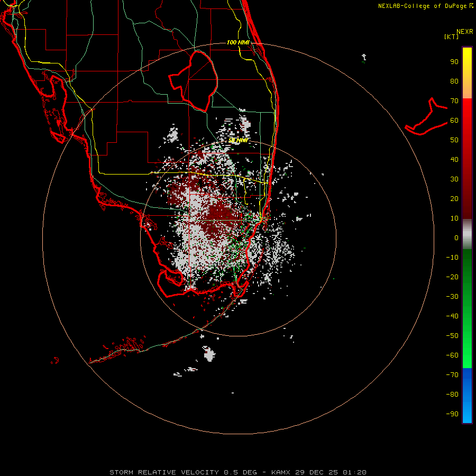476x476 pixels.
Task: Click the 40 value on velocity scale
Action: (x=454, y=160)
